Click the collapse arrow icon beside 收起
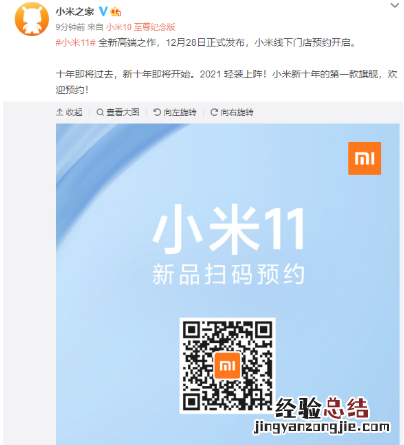The width and height of the screenshot is (404, 445). click(60, 112)
